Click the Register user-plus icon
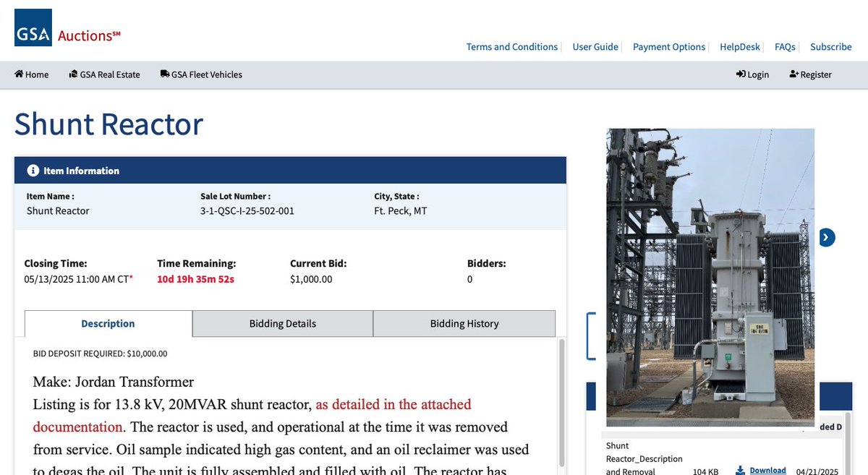 point(794,74)
